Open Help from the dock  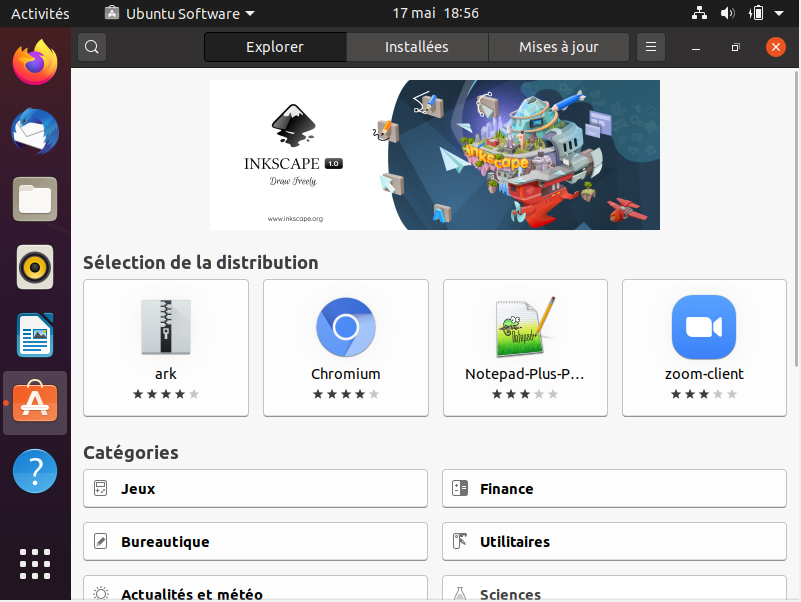pyautogui.click(x=35, y=471)
